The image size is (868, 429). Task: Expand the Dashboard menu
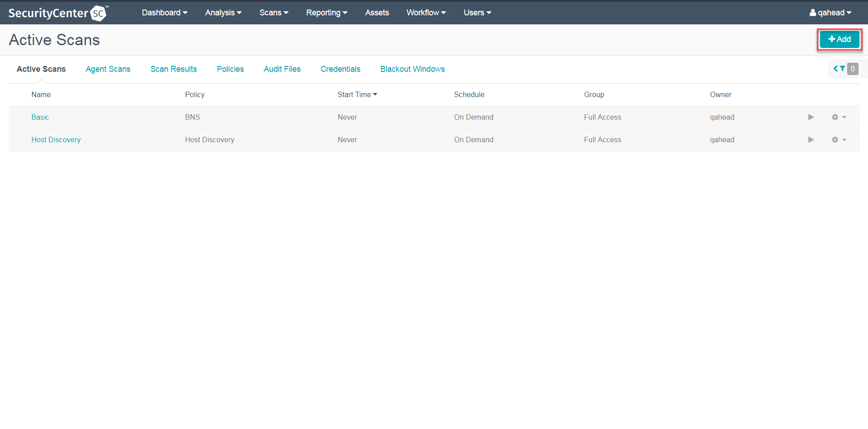point(165,13)
